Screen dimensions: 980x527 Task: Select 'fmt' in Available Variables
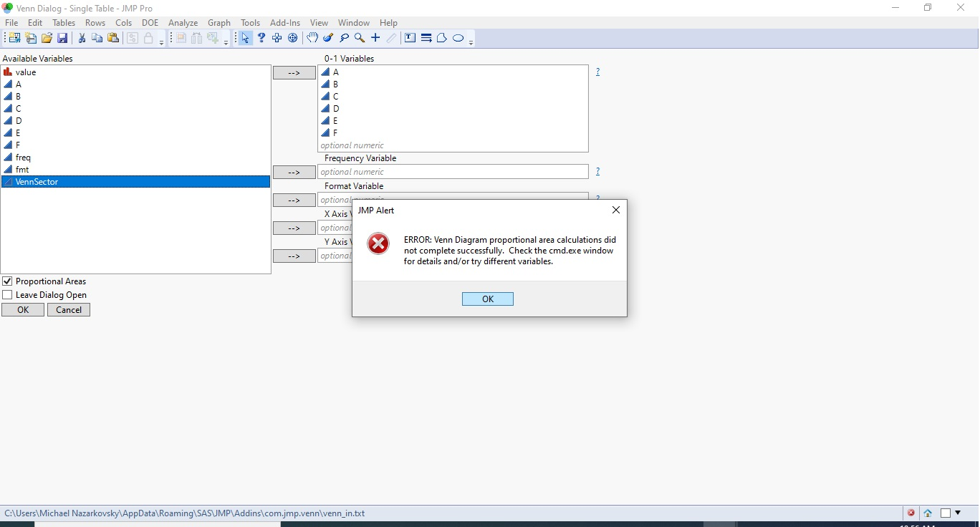[136, 170]
